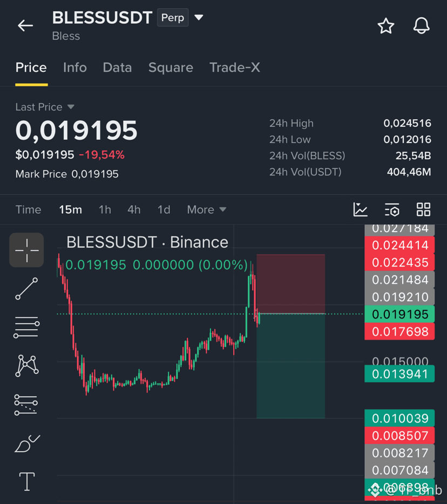Open the chart indicators line-graph icon
447x504 pixels.
click(x=360, y=209)
